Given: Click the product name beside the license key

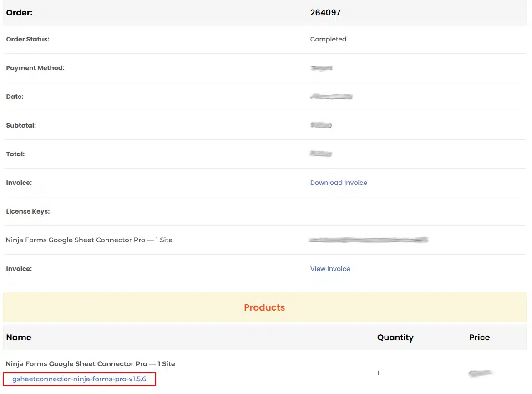Looking at the screenshot, I should (x=89, y=240).
